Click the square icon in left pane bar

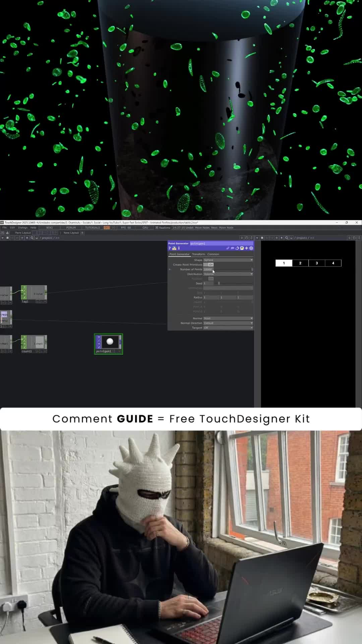coord(7,238)
